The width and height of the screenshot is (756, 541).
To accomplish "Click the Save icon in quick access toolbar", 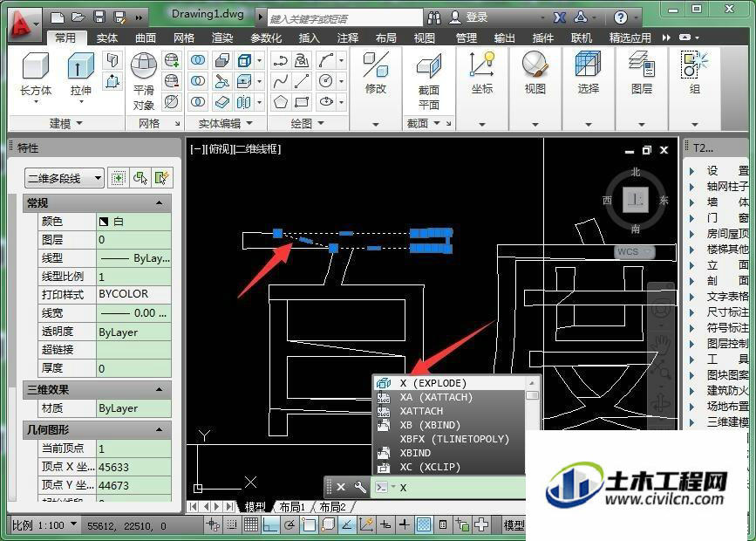I will pyautogui.click(x=99, y=17).
